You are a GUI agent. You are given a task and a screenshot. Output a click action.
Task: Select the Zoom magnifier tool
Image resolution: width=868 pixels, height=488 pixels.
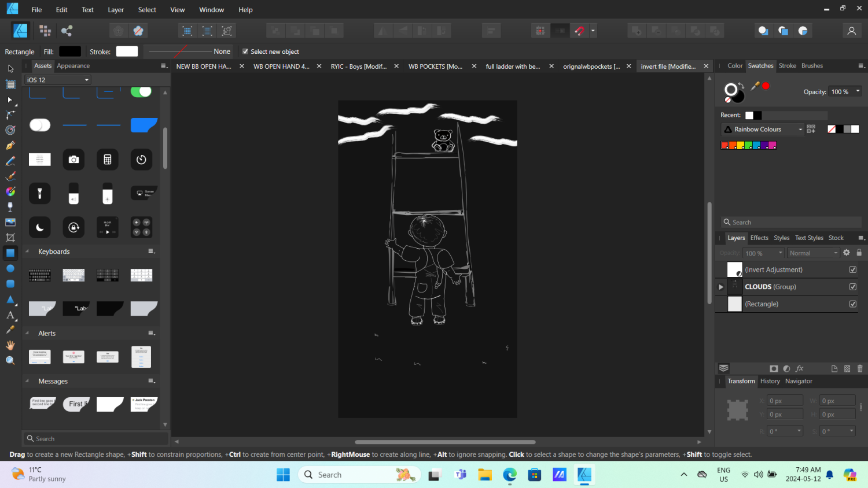pos(10,360)
